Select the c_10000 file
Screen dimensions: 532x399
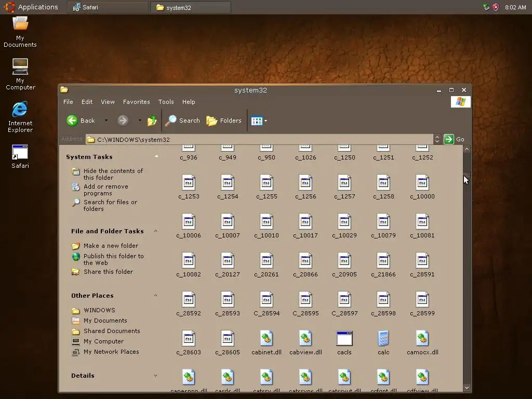coord(422,187)
